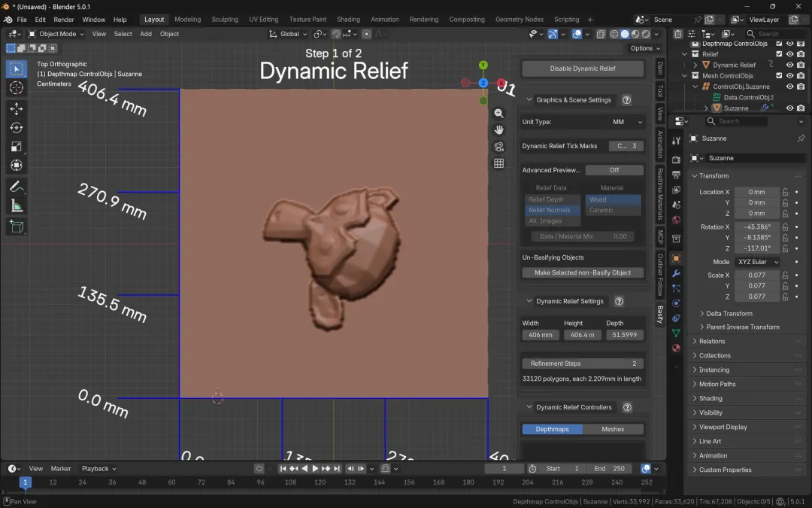Toggle Advanced Preview Off button
This screenshot has width=812, height=508.
[x=614, y=170]
